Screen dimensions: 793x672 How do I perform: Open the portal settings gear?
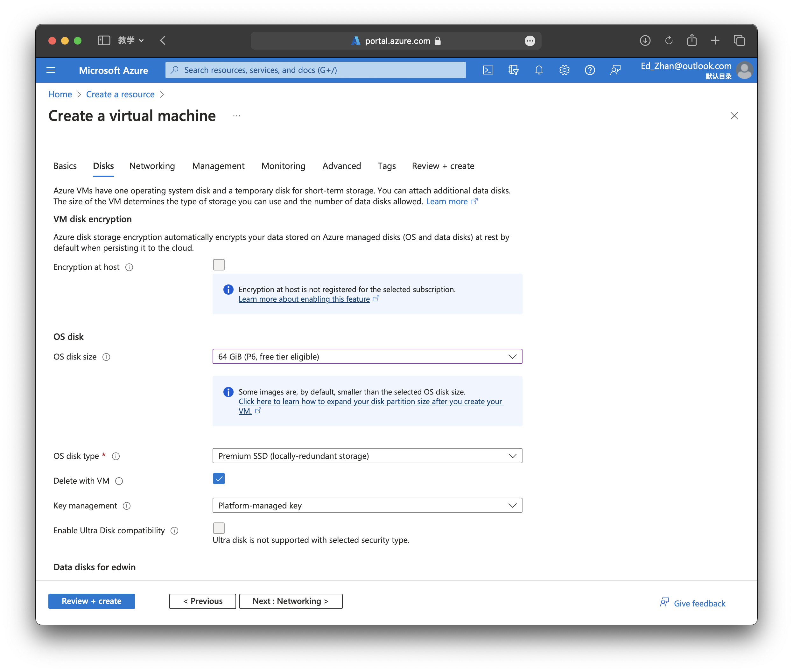pyautogui.click(x=564, y=70)
